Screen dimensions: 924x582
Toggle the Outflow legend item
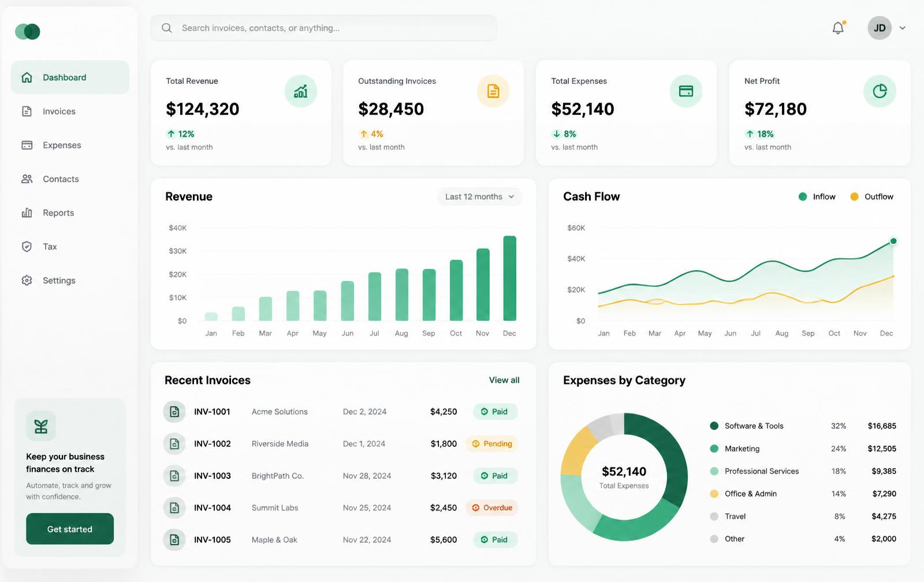(872, 197)
